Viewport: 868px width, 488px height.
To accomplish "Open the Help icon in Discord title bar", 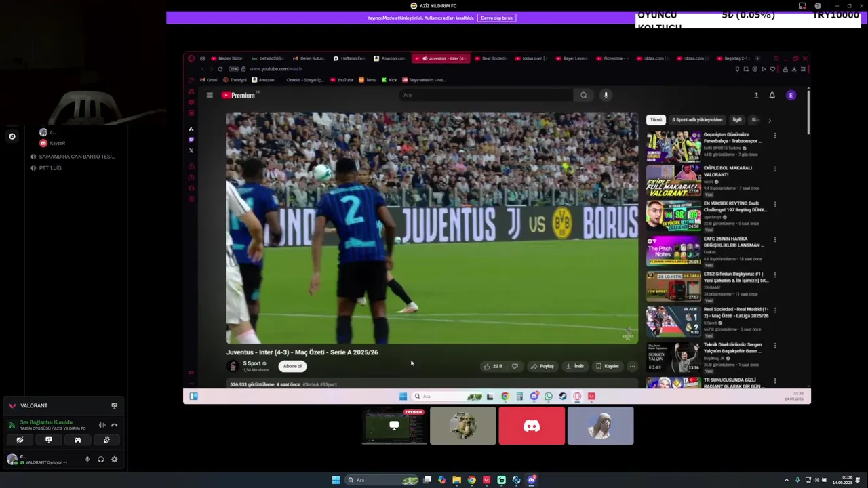I will point(818,6).
